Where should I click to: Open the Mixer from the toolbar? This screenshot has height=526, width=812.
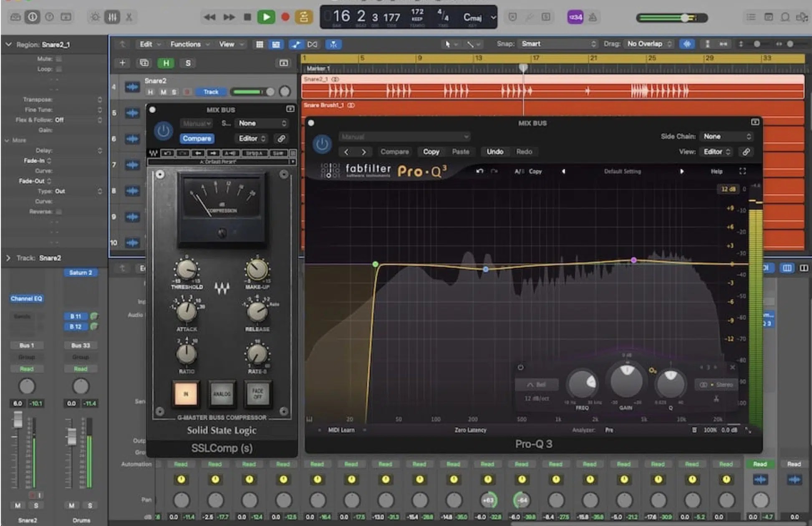pos(112,17)
